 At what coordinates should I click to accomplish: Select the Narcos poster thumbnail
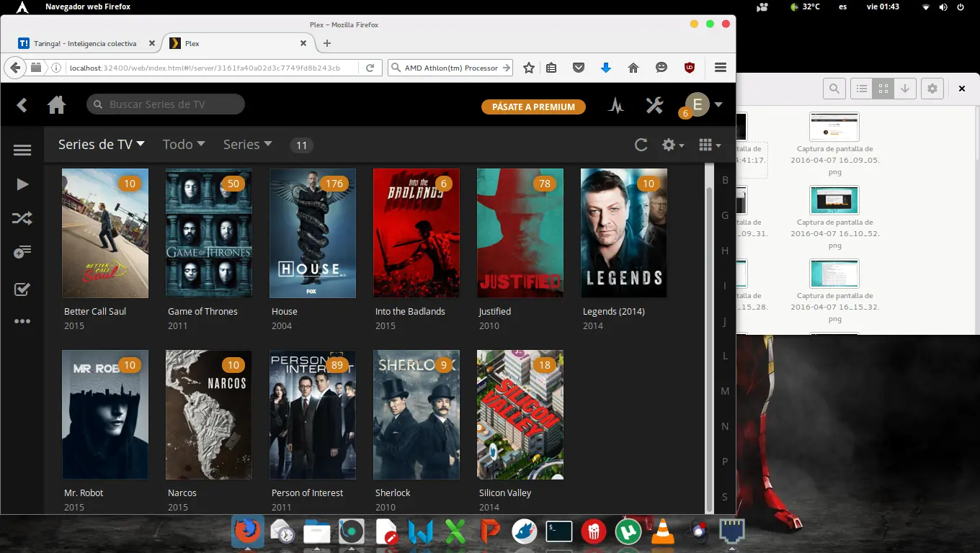[209, 415]
